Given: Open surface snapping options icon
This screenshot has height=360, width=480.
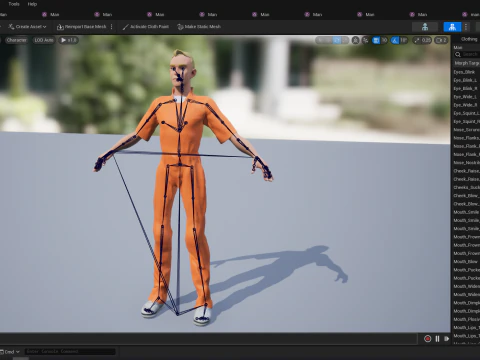Looking at the screenshot, I should point(366,40).
